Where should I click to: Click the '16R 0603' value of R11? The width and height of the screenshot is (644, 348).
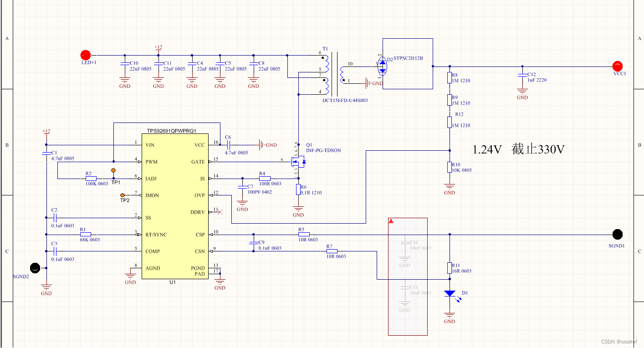pyautogui.click(x=461, y=271)
